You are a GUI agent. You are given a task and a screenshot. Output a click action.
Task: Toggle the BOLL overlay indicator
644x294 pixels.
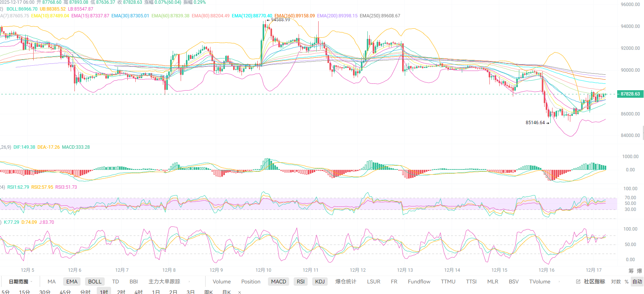(x=94, y=282)
